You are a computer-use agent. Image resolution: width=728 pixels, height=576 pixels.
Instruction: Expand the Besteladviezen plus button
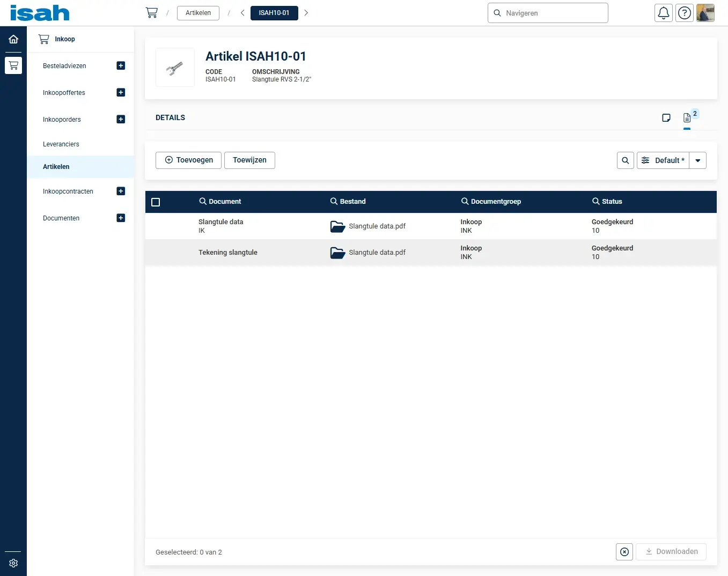121,66
